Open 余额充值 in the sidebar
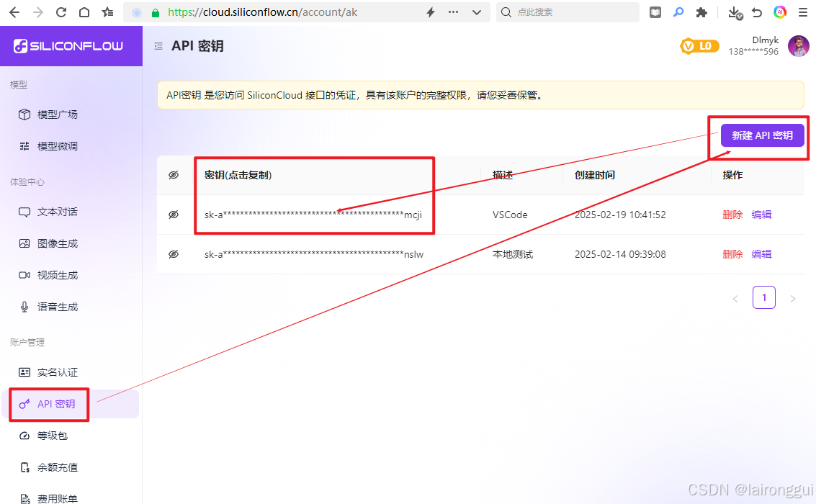Screen dimensions: 816x504 (x=71, y=467)
